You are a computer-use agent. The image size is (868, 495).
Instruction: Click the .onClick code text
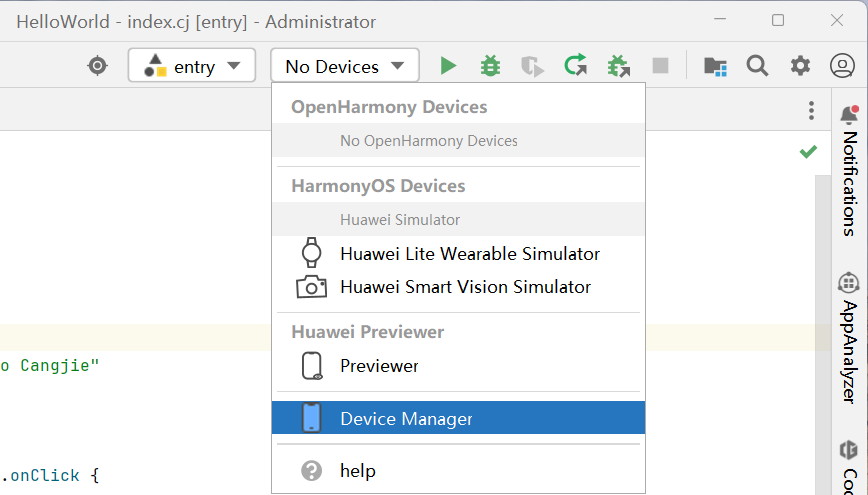pyautogui.click(x=40, y=476)
